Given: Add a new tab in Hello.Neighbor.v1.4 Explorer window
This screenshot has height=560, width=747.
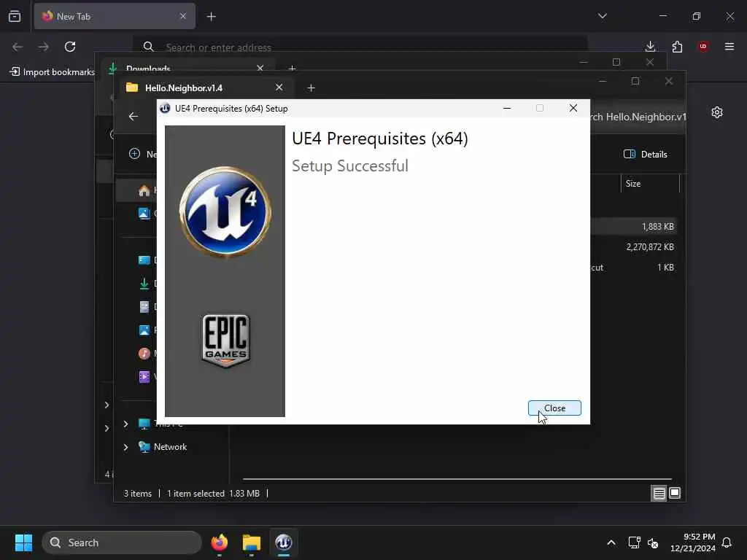Looking at the screenshot, I should tap(311, 88).
